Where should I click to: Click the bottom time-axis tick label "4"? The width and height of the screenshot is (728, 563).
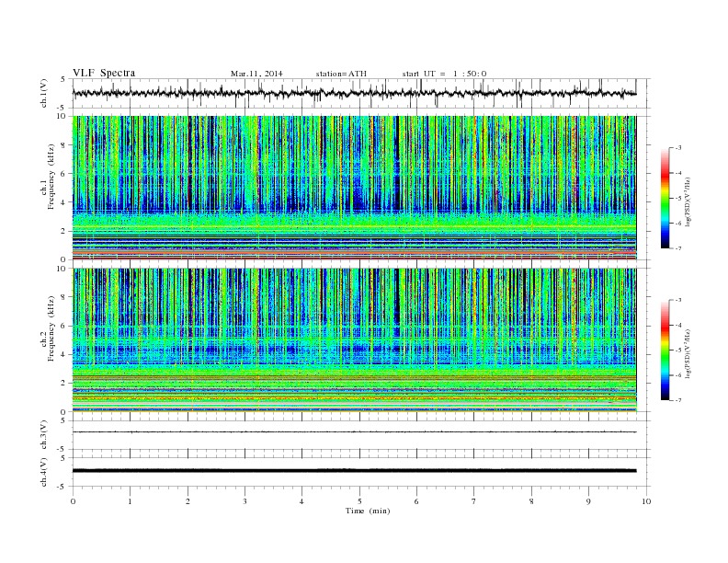pyautogui.click(x=301, y=501)
